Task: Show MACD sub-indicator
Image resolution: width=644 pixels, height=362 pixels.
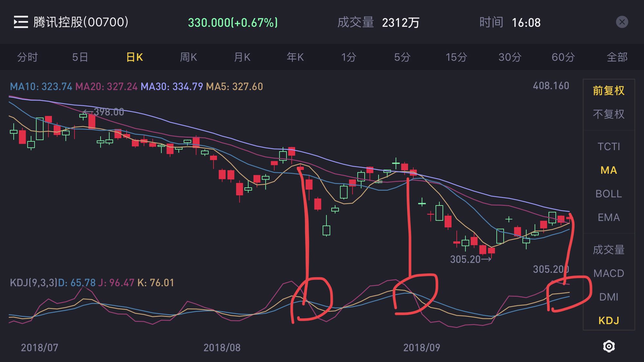Action: [609, 273]
